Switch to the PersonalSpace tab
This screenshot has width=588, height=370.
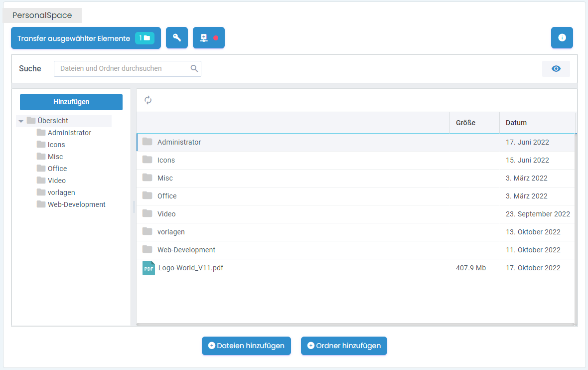(42, 15)
